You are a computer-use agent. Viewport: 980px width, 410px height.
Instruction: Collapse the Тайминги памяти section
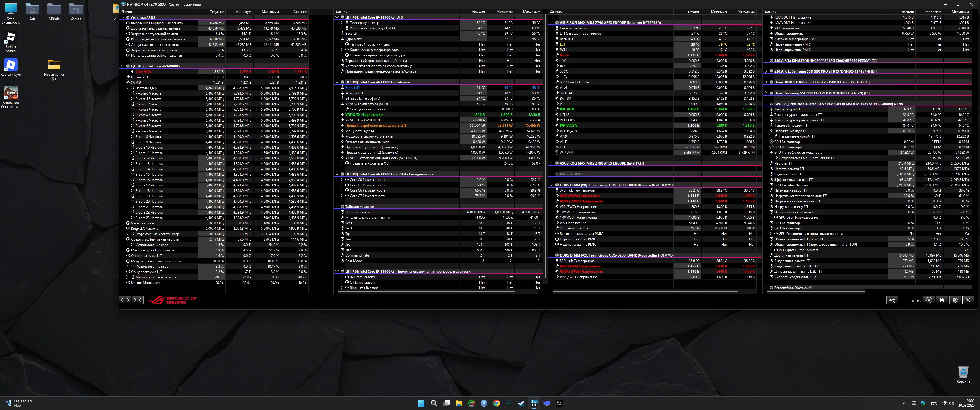[337, 206]
